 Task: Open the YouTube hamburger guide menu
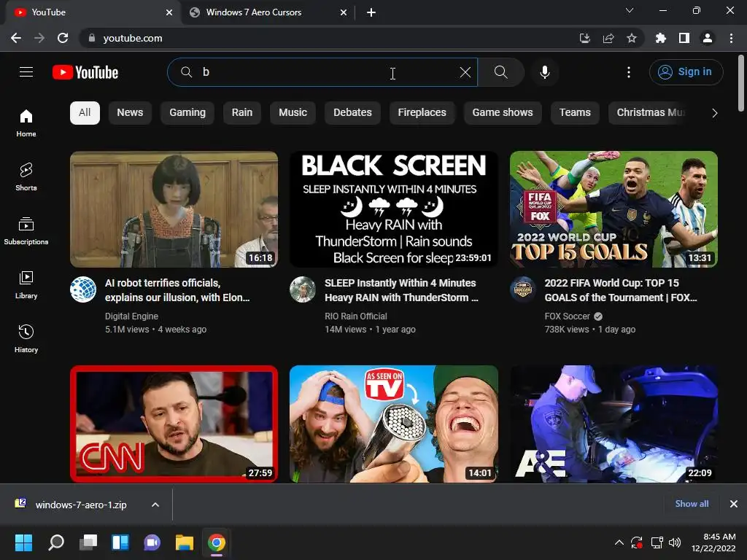26,72
